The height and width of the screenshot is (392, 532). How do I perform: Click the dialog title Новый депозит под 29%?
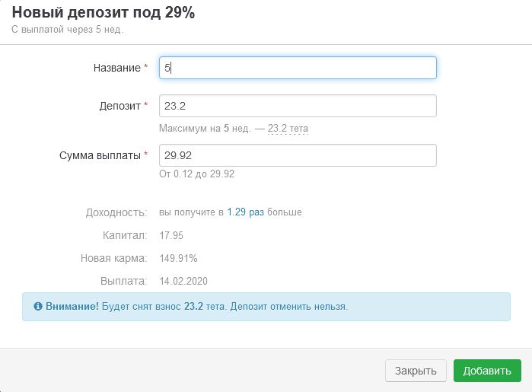[104, 13]
